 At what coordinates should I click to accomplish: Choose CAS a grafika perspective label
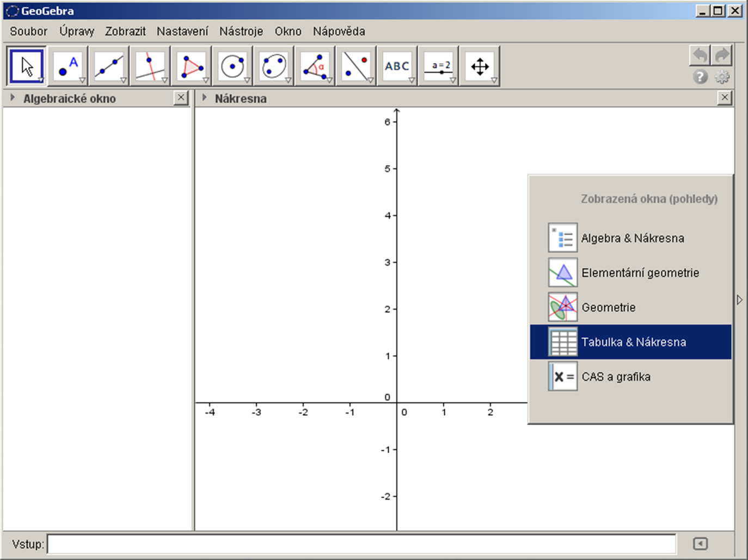pos(616,377)
